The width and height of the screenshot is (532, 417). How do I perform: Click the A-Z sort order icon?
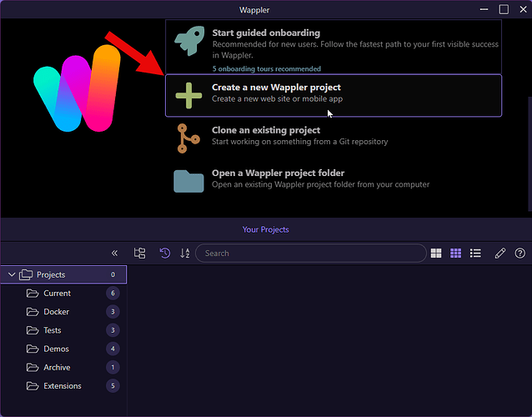click(185, 253)
